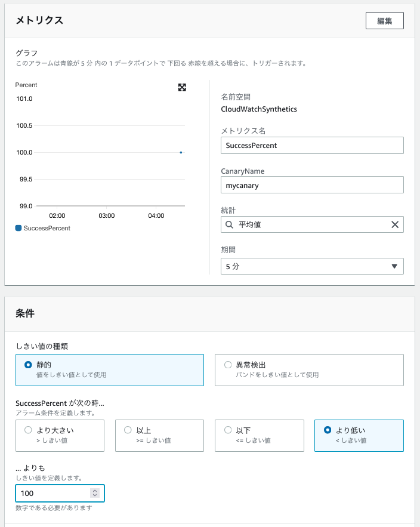
Task: Clear the 統計 field using the X icon
Action: 394,224
